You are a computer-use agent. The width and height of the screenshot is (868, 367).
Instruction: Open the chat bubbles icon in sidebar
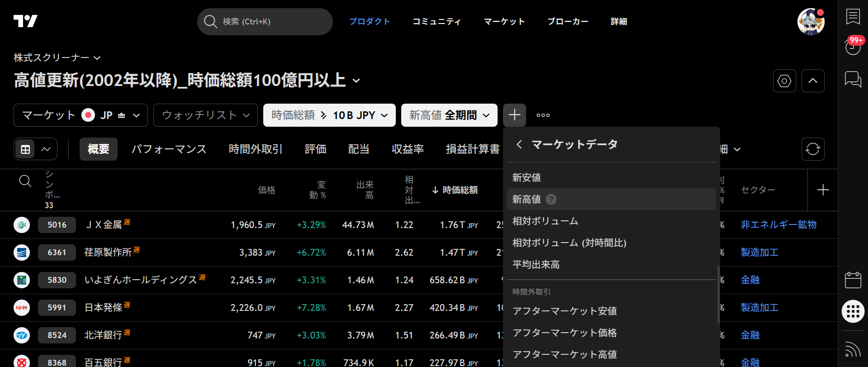click(x=853, y=80)
